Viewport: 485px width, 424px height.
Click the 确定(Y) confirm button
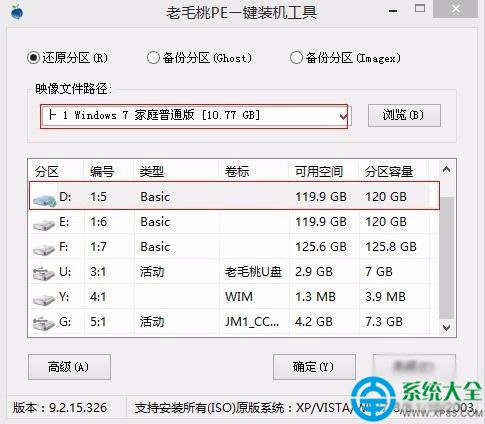click(314, 367)
